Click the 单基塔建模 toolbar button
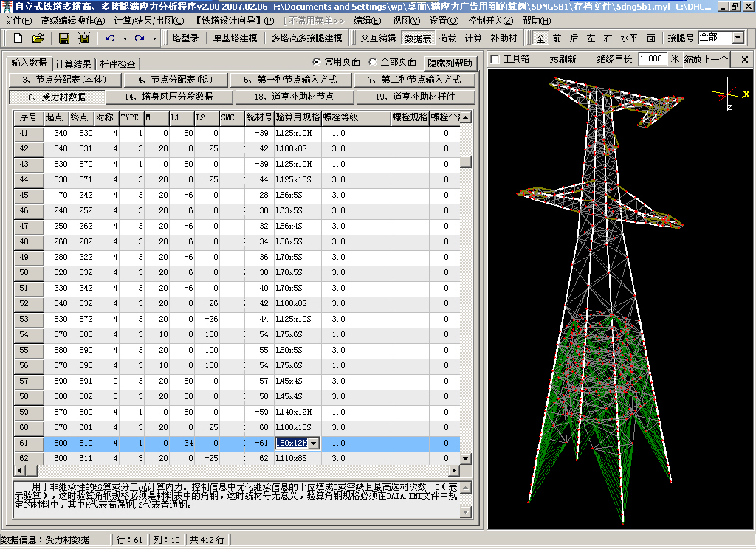 pyautogui.click(x=236, y=38)
